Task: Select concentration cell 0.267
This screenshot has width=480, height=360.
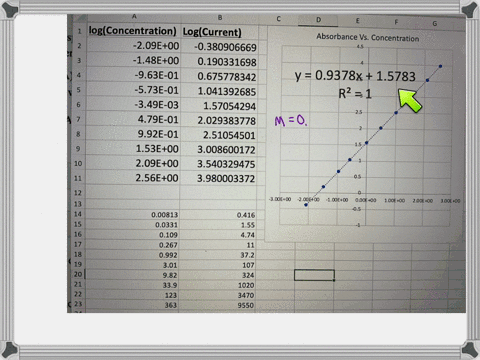Action: (x=133, y=245)
